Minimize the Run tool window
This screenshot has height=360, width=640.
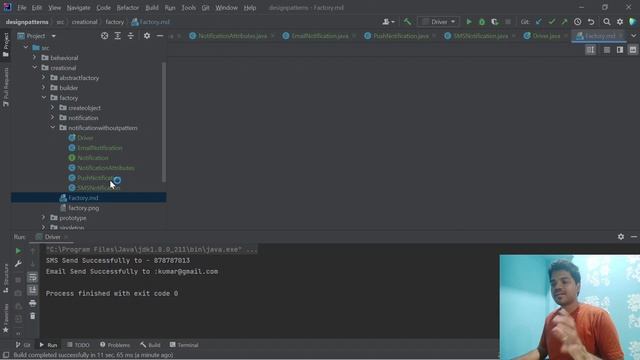pyautogui.click(x=634, y=237)
